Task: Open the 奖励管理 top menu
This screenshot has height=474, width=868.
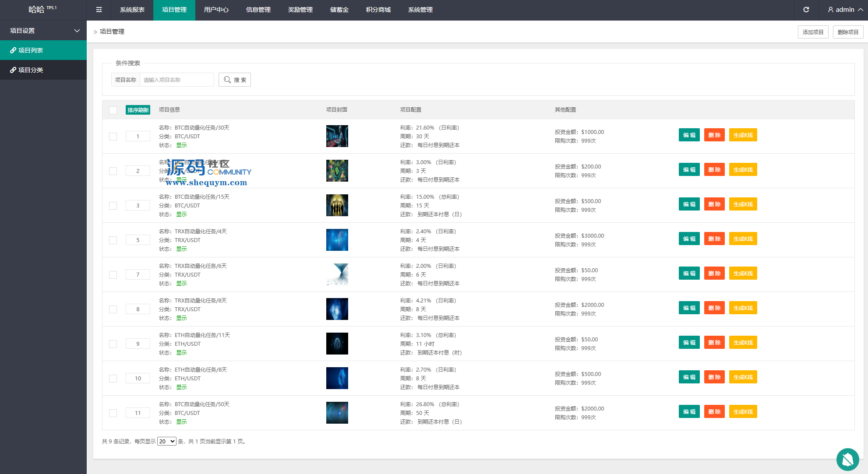Action: [x=300, y=10]
